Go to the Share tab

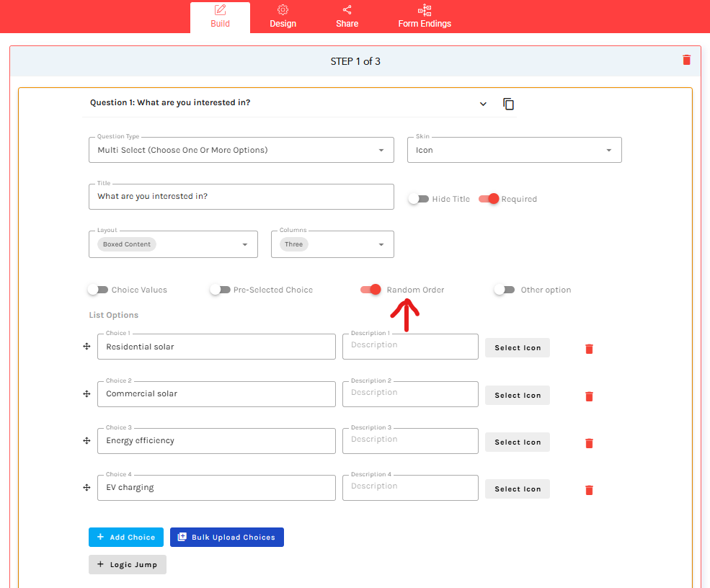(347, 17)
